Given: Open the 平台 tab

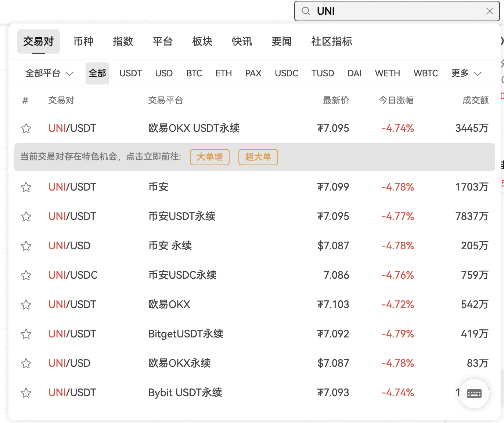Looking at the screenshot, I should [x=163, y=41].
